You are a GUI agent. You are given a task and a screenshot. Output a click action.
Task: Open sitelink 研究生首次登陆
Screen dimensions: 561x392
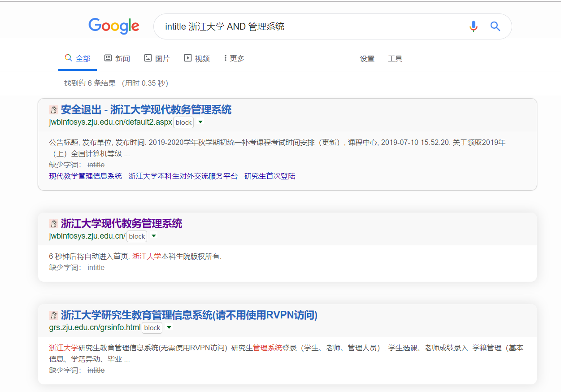(x=270, y=176)
